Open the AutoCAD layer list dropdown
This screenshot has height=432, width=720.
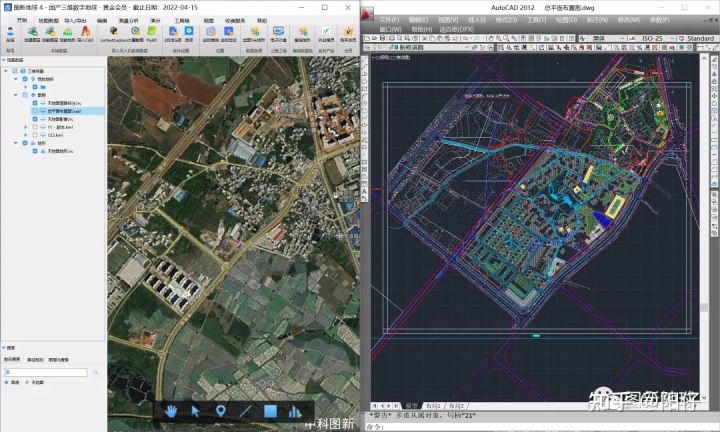[467, 47]
